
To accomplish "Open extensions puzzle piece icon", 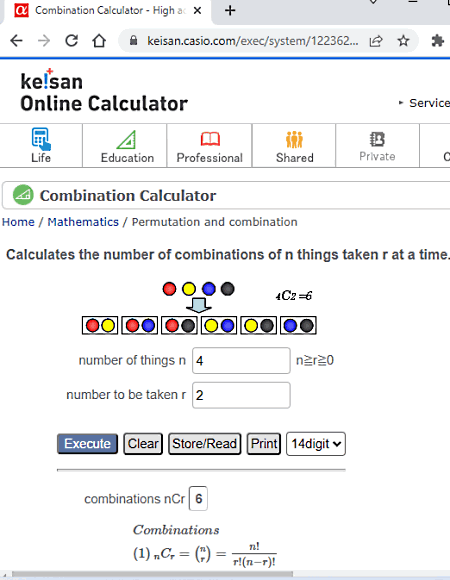I will point(437,41).
